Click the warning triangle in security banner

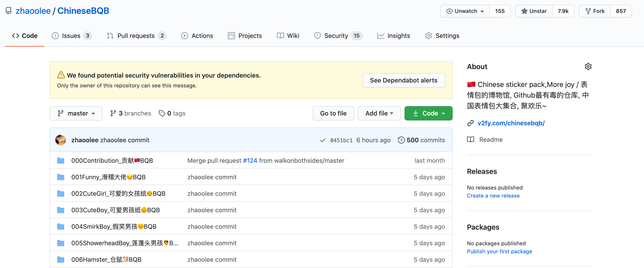click(x=61, y=75)
